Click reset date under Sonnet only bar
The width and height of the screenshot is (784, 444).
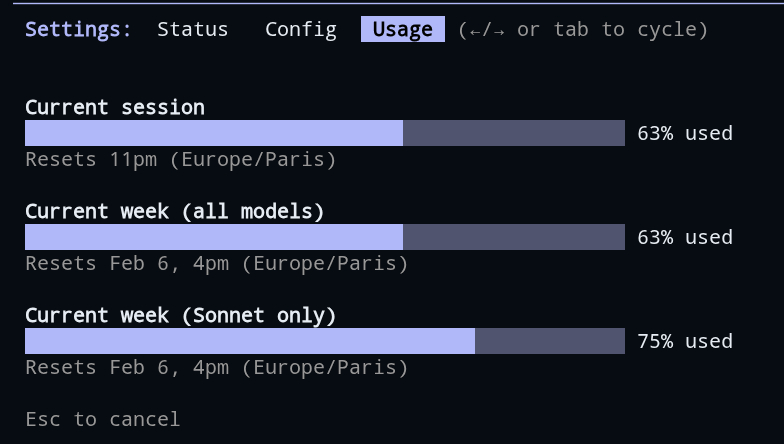pyautogui.click(x=217, y=367)
